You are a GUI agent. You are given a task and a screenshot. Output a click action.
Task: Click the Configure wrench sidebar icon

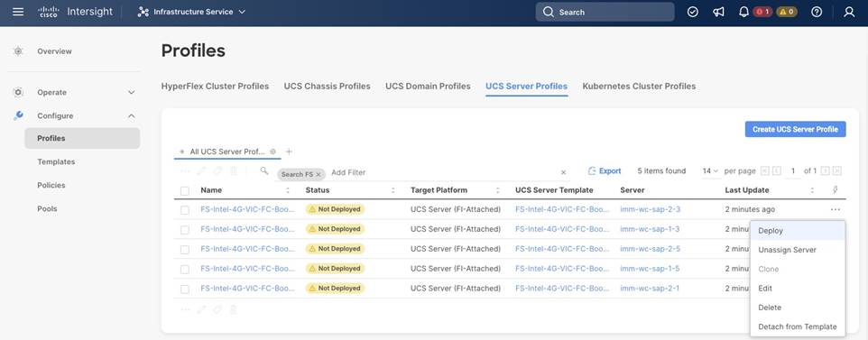tap(18, 115)
